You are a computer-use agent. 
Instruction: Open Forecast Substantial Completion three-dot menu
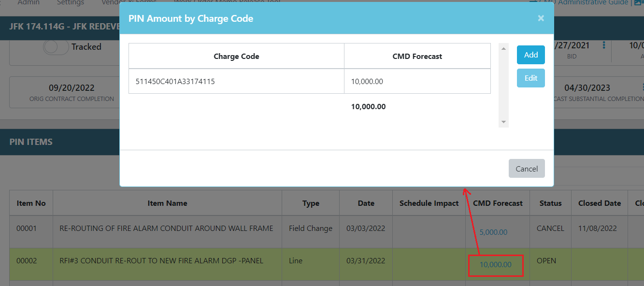pos(643,87)
